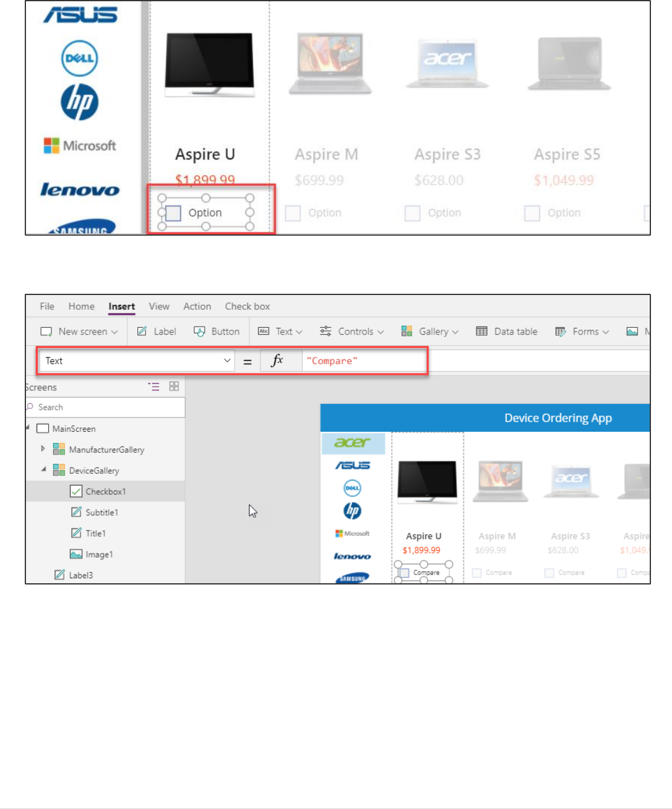Select MainScreen in the tree
The width and height of the screenshot is (672, 809).
click(74, 429)
